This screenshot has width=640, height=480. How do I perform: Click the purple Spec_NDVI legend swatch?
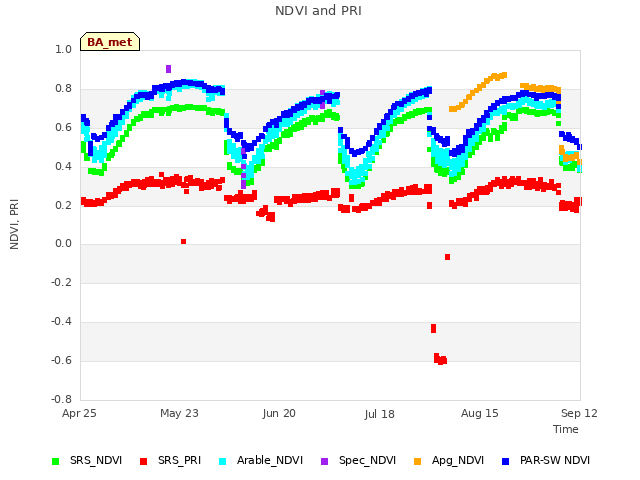point(324,461)
